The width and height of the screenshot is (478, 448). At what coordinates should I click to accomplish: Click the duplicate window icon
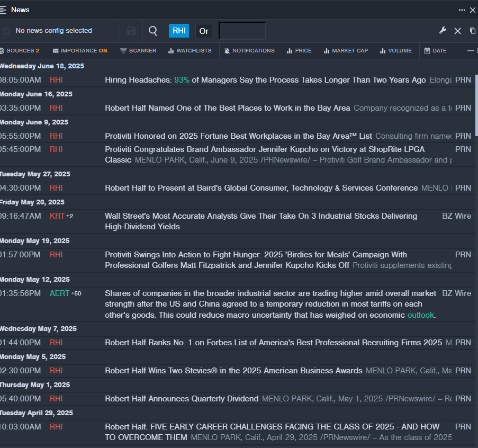coord(473,31)
